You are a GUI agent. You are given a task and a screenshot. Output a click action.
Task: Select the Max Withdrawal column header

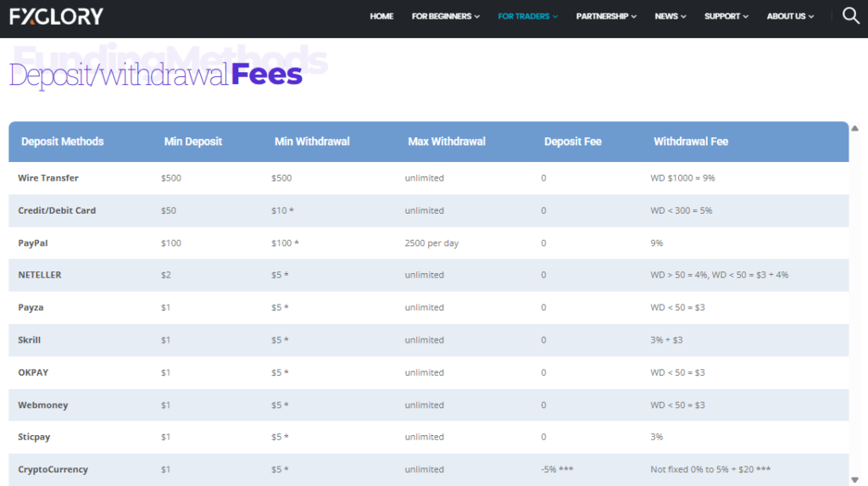[x=447, y=142]
